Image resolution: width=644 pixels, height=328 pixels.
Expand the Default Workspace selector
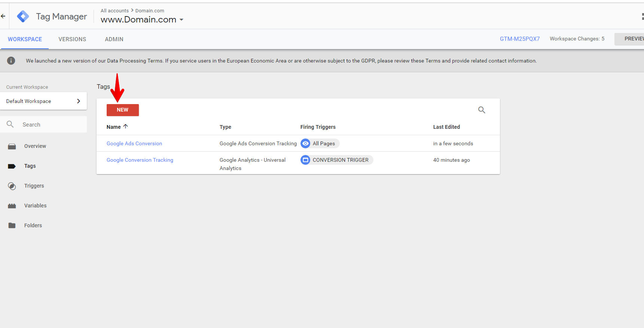point(43,101)
